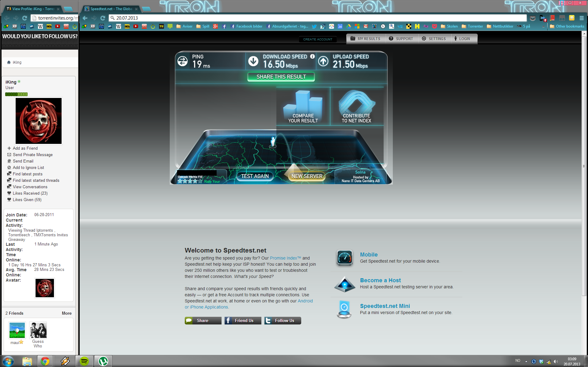Image resolution: width=588 pixels, height=367 pixels.
Task: Open the Google Calendar bookmark icon
Action: coord(340,26)
